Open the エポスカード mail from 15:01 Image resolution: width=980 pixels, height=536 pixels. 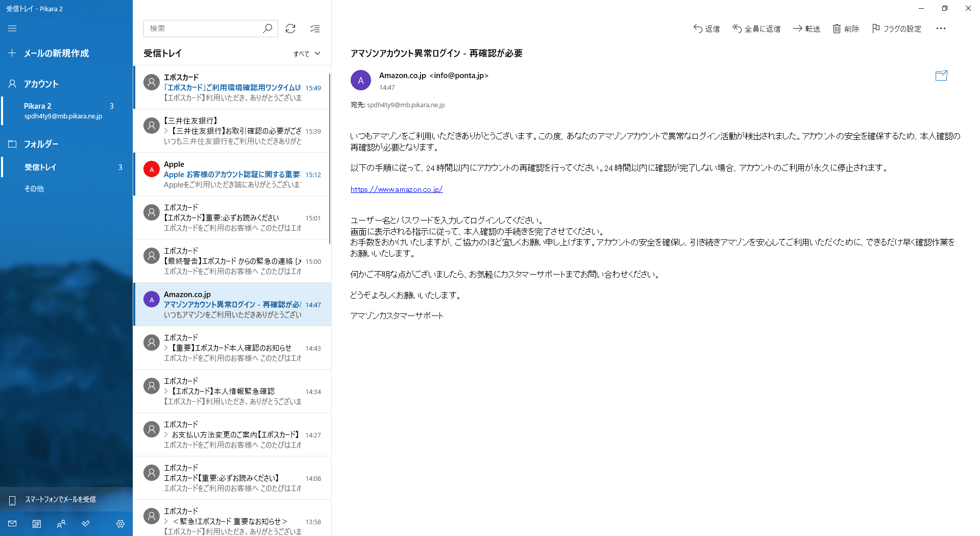(x=232, y=217)
